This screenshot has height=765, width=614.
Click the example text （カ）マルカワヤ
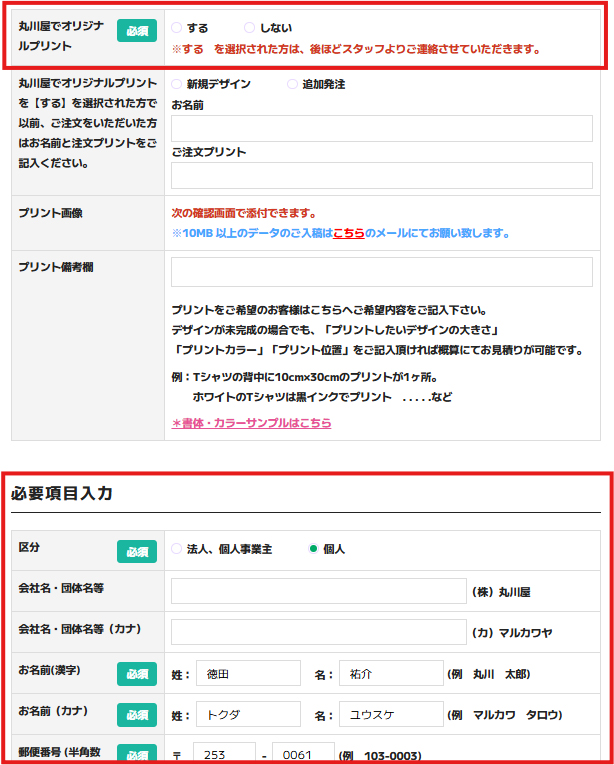[512, 633]
